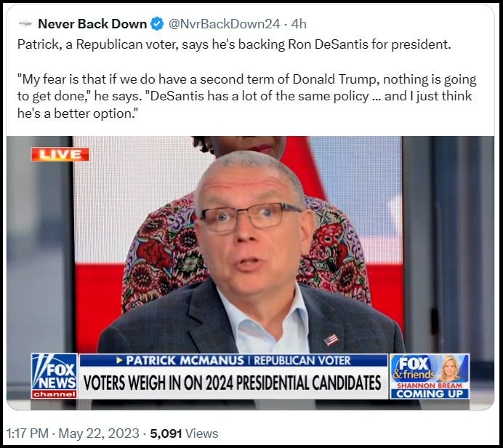Open the Never Back Down display name
Viewport: 503px width, 448px height.
click(92, 24)
